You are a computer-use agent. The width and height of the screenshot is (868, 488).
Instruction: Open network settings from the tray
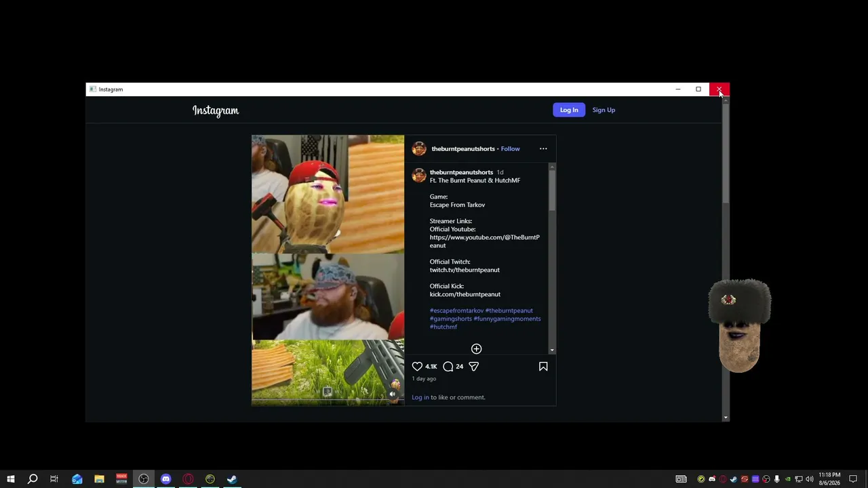click(x=799, y=479)
